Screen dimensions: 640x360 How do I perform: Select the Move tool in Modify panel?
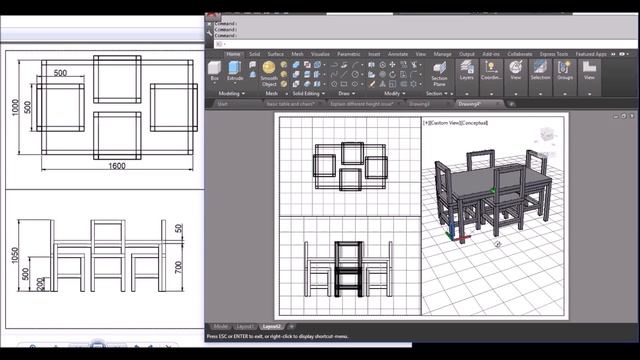point(393,64)
